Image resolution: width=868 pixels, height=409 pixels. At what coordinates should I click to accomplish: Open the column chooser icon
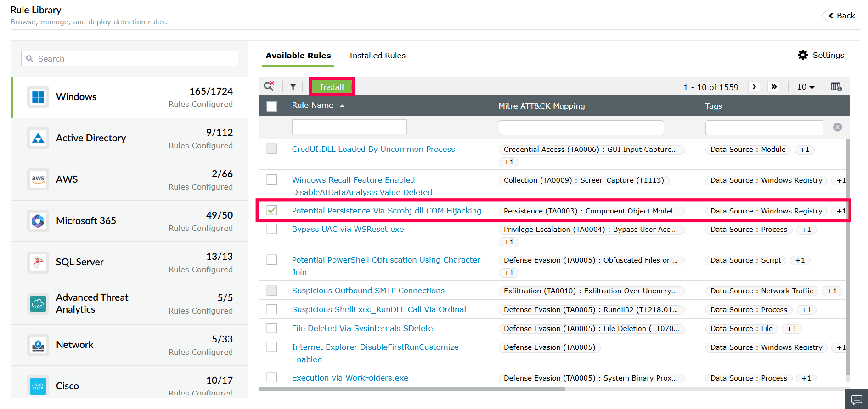[x=836, y=87]
